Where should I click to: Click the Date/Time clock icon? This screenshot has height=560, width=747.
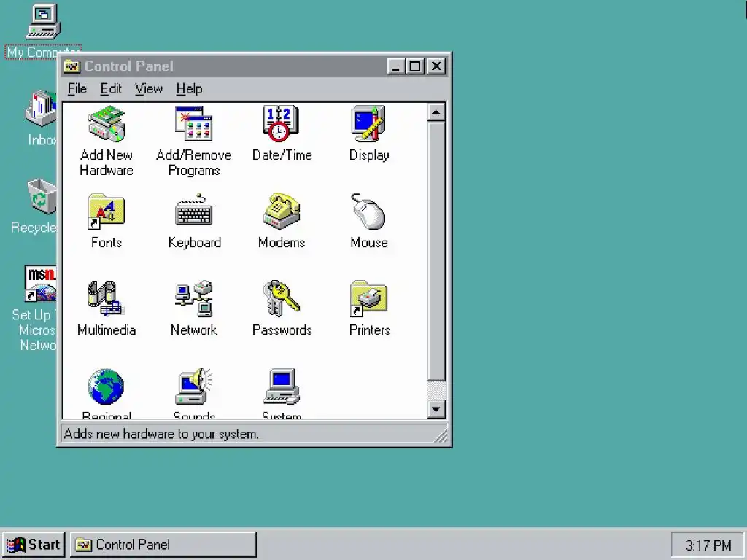point(281,124)
